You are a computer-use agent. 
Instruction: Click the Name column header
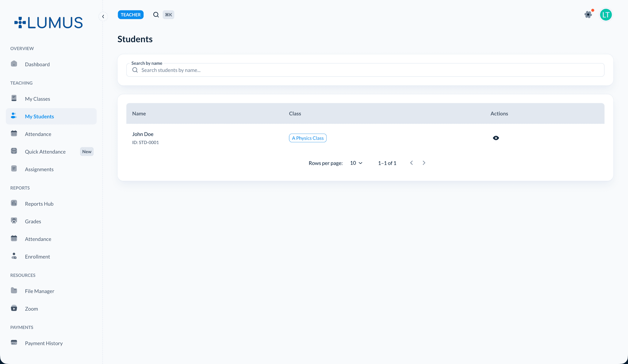point(139,114)
